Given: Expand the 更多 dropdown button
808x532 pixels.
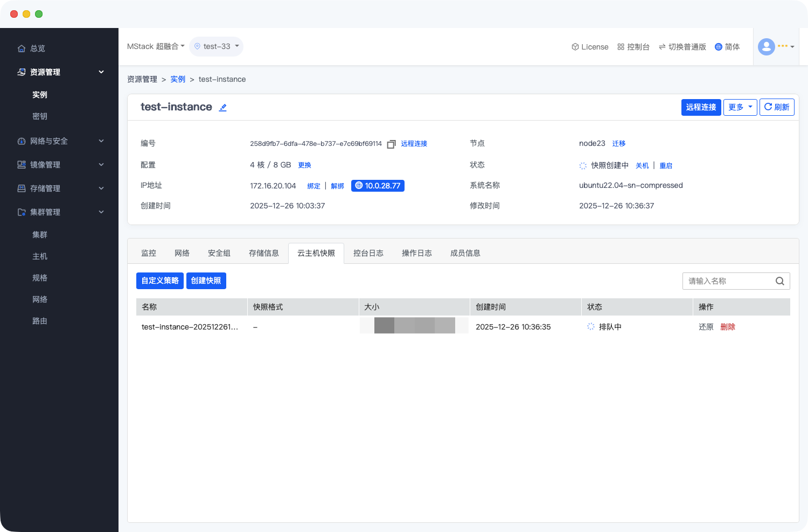Looking at the screenshot, I should [x=740, y=107].
